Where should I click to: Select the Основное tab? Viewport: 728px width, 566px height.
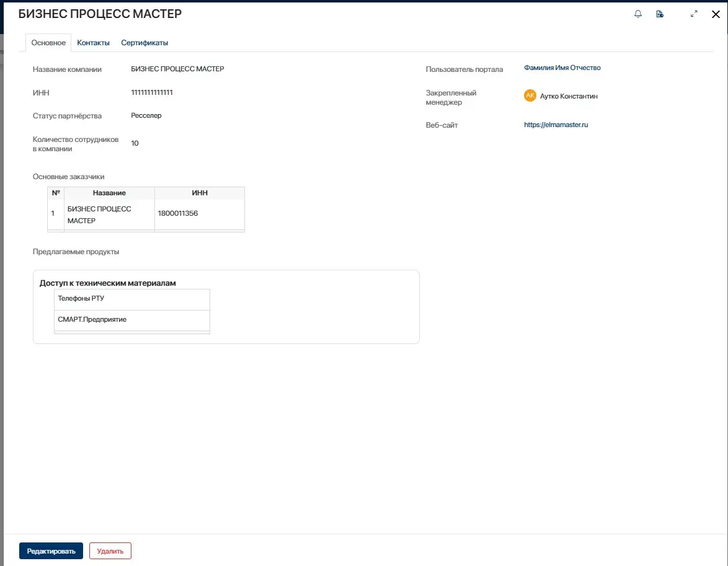pos(48,43)
